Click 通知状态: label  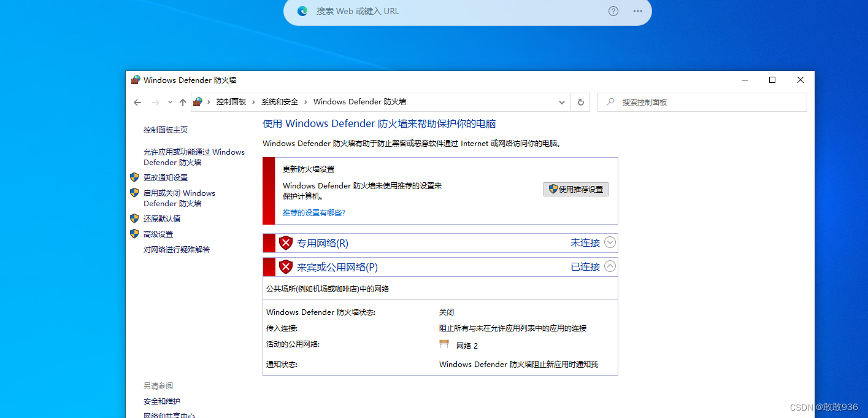pyautogui.click(x=282, y=365)
